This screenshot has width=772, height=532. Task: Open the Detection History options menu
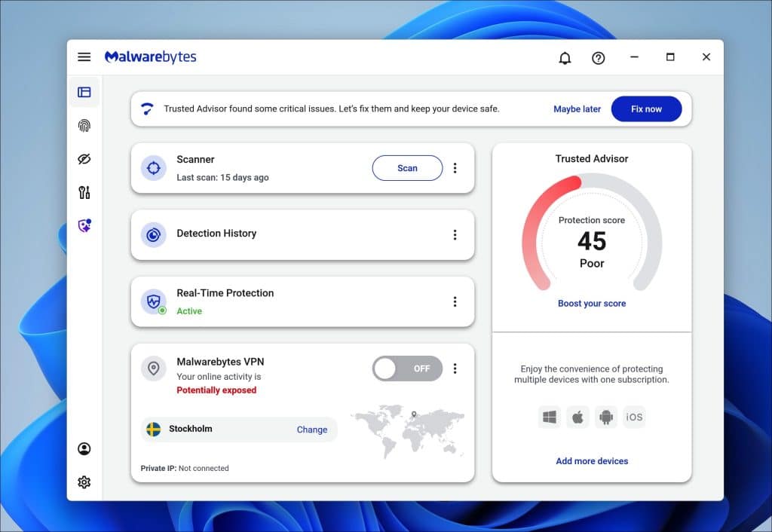(x=455, y=235)
